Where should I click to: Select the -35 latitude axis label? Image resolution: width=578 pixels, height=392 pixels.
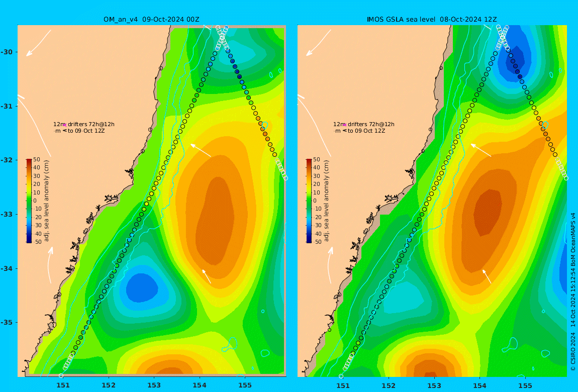(x=7, y=323)
